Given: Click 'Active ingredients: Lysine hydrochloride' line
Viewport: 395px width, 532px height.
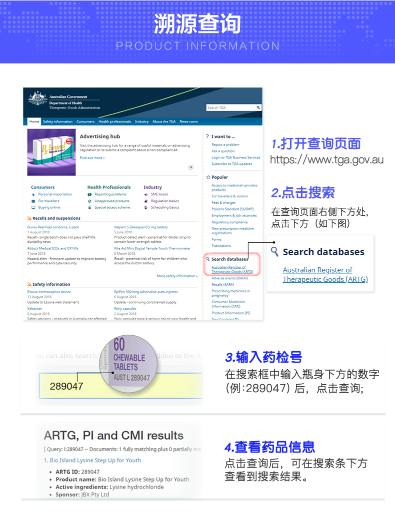Looking at the screenshot, I should 109,487.
